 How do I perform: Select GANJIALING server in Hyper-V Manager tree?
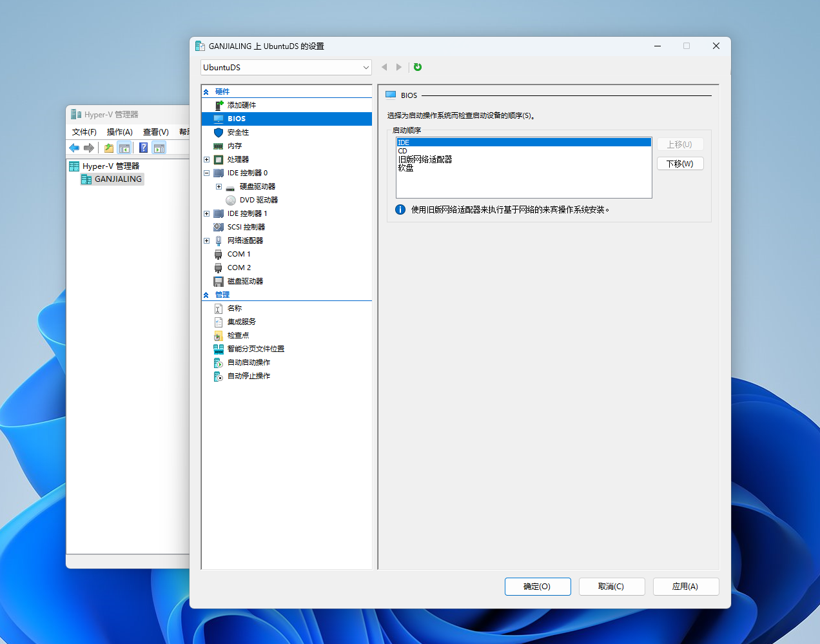click(112, 179)
